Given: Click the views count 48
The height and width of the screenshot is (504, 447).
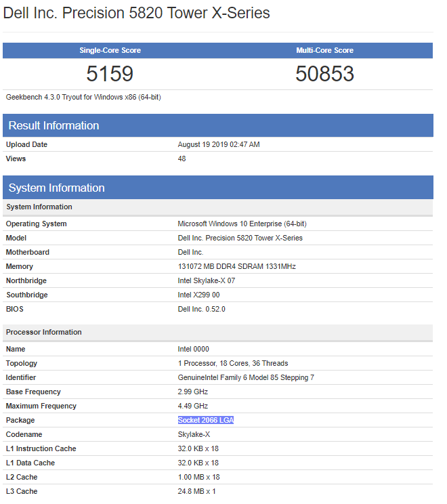Looking at the screenshot, I should 182,159.
